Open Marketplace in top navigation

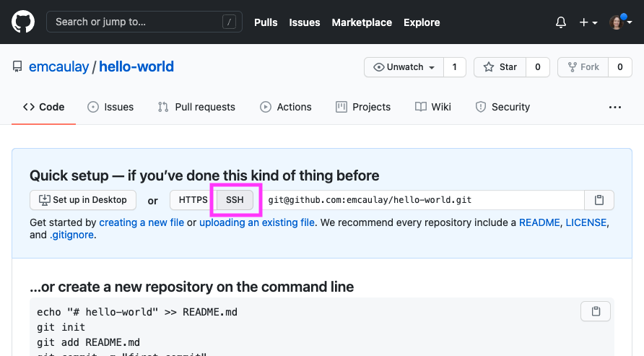pos(362,22)
